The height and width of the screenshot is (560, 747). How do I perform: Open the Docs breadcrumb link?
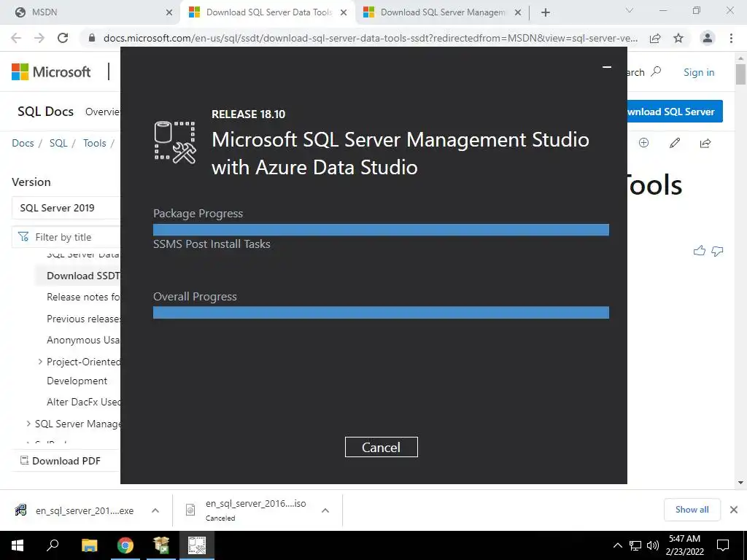click(x=23, y=143)
